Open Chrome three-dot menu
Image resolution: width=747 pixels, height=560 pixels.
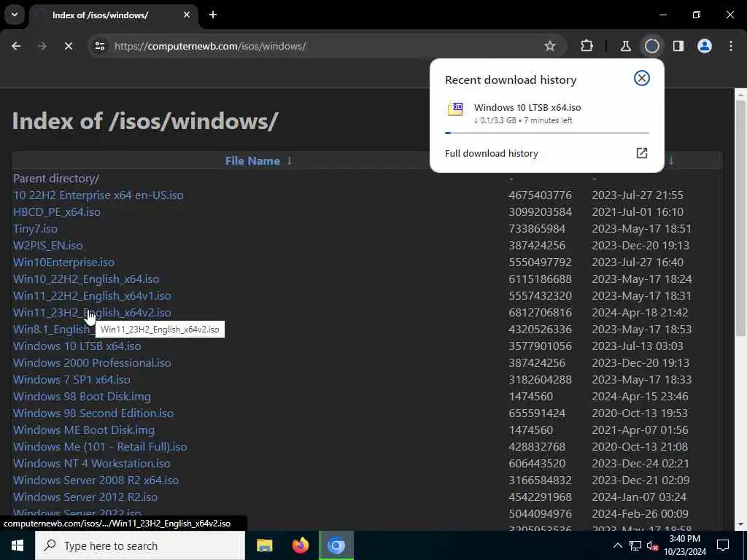[731, 46]
